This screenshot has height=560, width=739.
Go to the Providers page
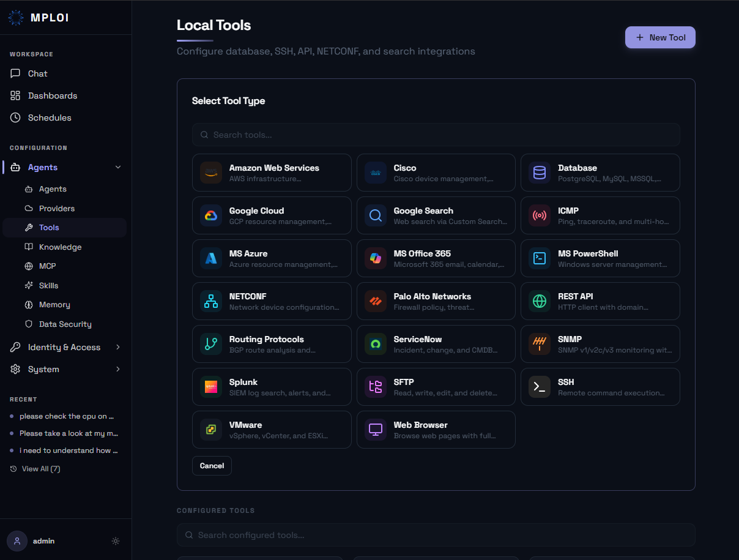(65, 208)
